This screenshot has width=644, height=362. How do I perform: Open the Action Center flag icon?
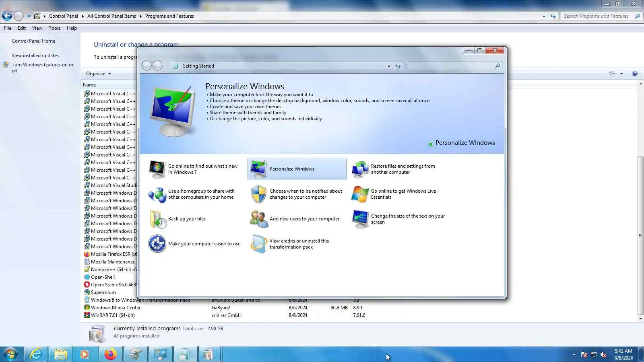pyautogui.click(x=584, y=354)
